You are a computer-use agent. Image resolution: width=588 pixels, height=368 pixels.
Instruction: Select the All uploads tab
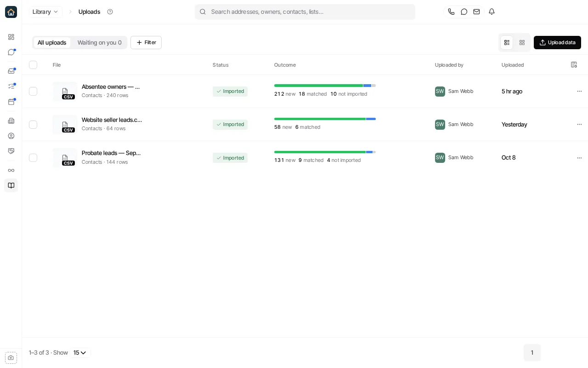click(x=52, y=42)
